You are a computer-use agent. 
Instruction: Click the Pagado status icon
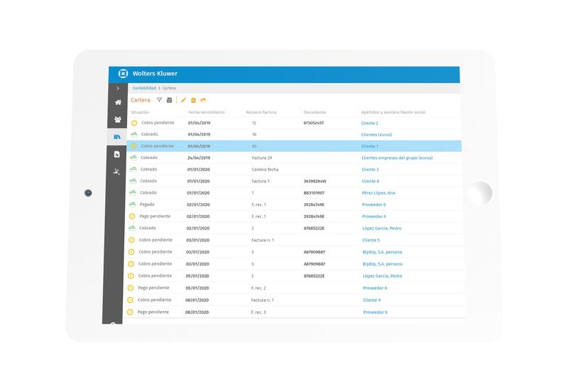(133, 205)
